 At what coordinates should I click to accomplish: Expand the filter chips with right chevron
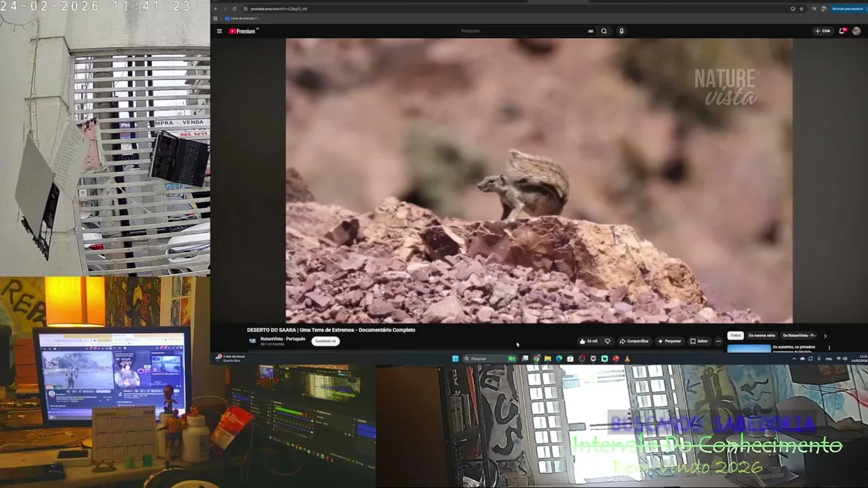coord(825,335)
